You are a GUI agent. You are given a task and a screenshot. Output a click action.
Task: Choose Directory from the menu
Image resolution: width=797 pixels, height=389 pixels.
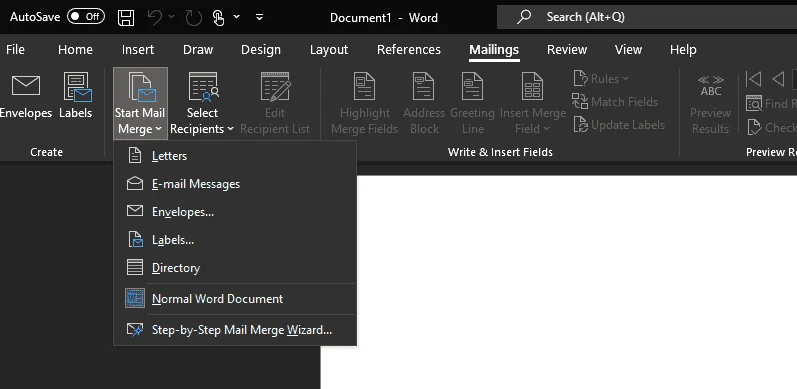[x=235, y=267]
